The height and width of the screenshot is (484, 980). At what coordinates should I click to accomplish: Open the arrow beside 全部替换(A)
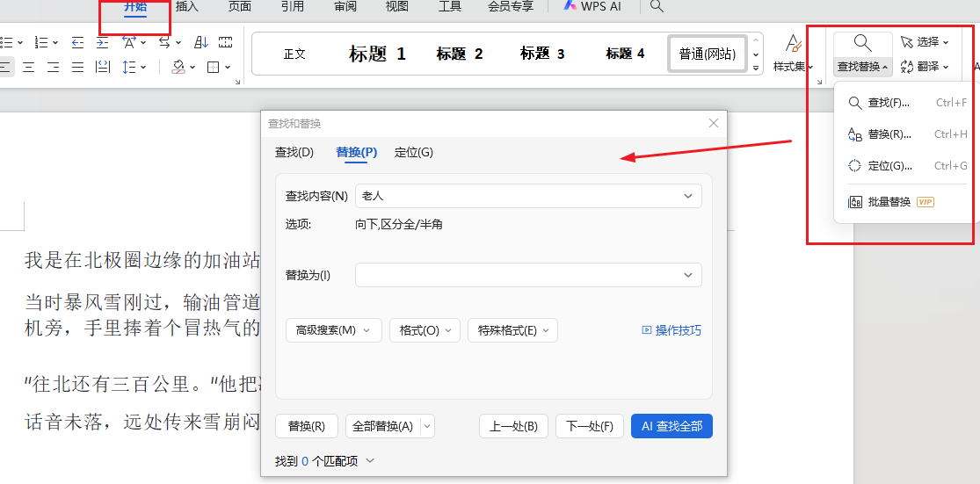point(427,427)
